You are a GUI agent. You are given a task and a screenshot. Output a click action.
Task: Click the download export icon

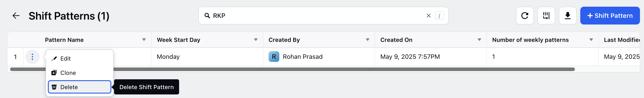(568, 16)
